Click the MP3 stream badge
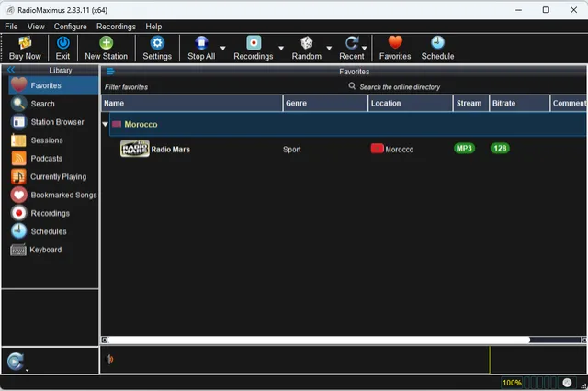Screen dimensions: 588x391 [x=464, y=149]
